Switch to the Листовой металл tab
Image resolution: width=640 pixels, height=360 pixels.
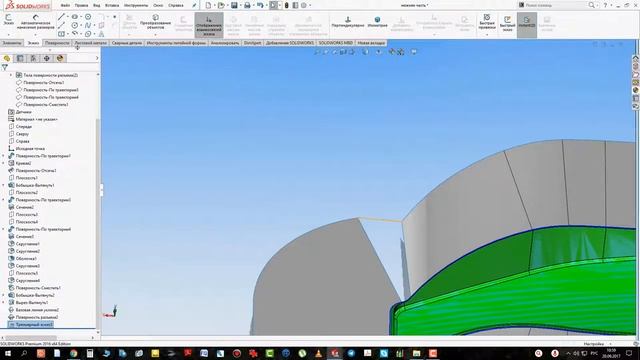(90, 43)
